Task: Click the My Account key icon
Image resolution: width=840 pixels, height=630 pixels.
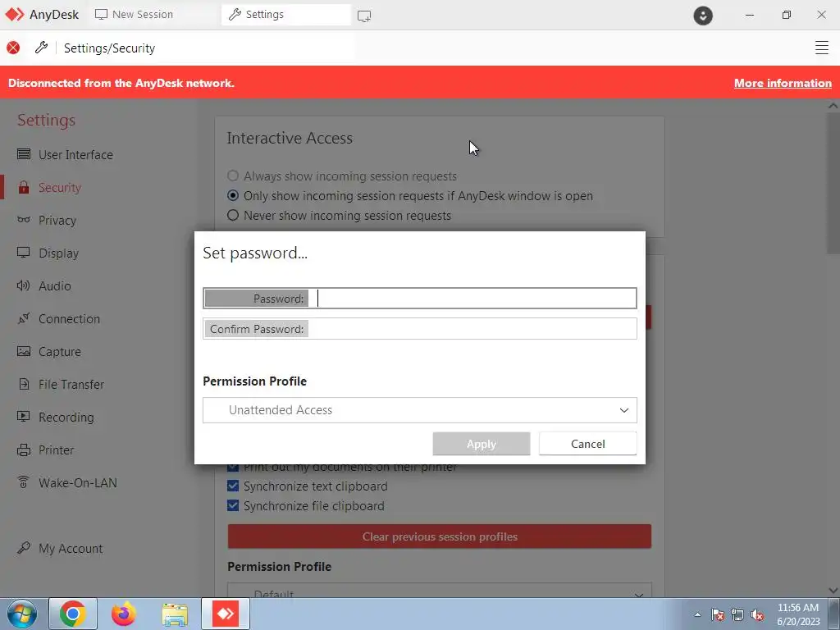Action: pos(24,548)
